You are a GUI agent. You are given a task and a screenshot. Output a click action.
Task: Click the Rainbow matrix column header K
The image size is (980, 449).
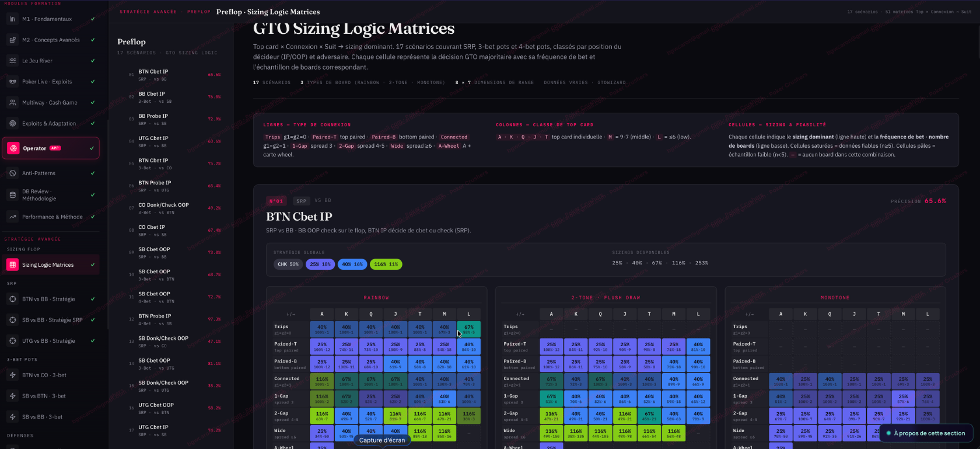coord(346,314)
